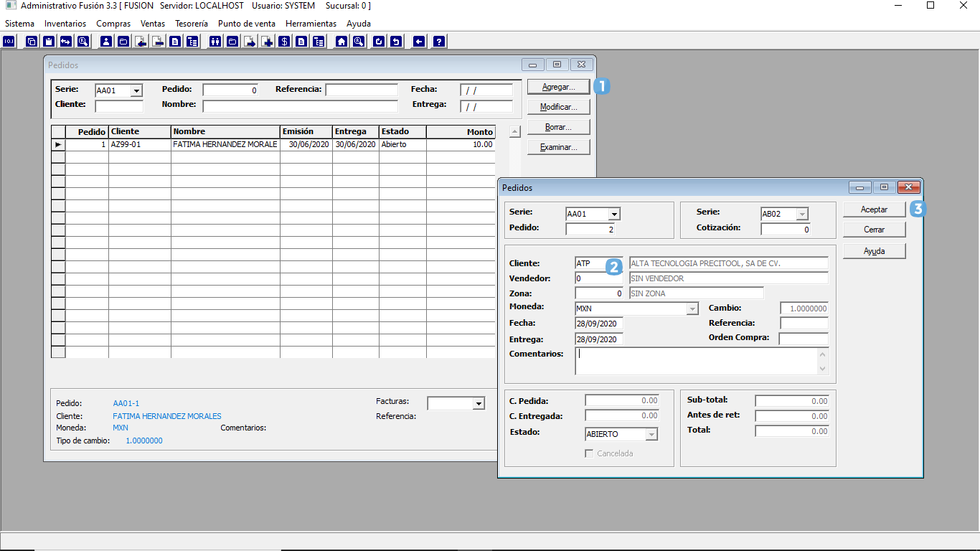Click the list icon just before the two-people icon
The image size is (980, 551).
point(192,42)
